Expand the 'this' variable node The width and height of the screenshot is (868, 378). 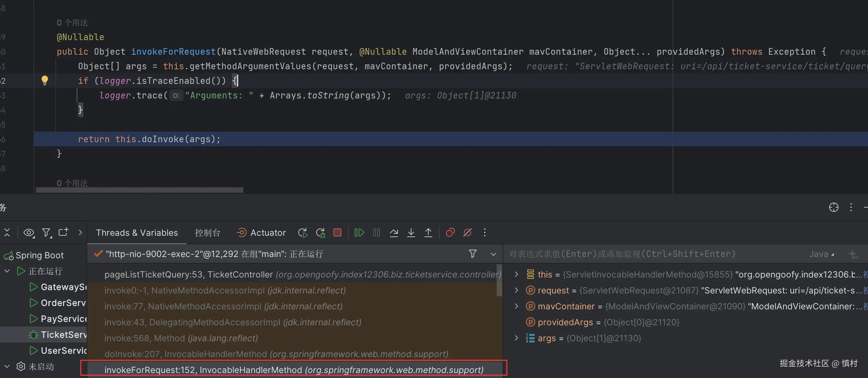(x=516, y=274)
